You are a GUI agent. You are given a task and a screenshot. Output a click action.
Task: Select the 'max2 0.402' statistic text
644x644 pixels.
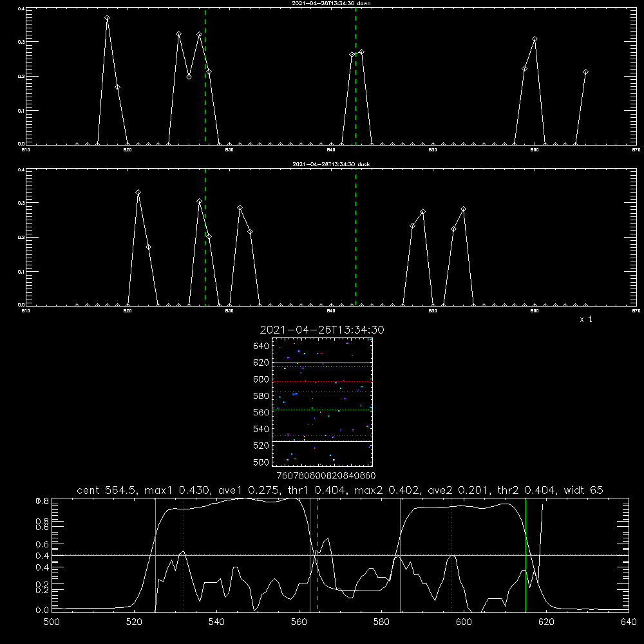click(x=387, y=490)
